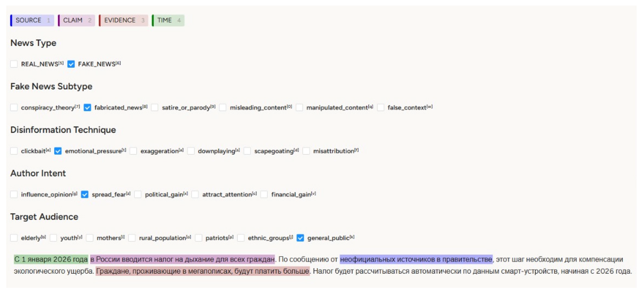Enable the scapegoating checkbox
The height and width of the screenshot is (294, 644).
[247, 151]
